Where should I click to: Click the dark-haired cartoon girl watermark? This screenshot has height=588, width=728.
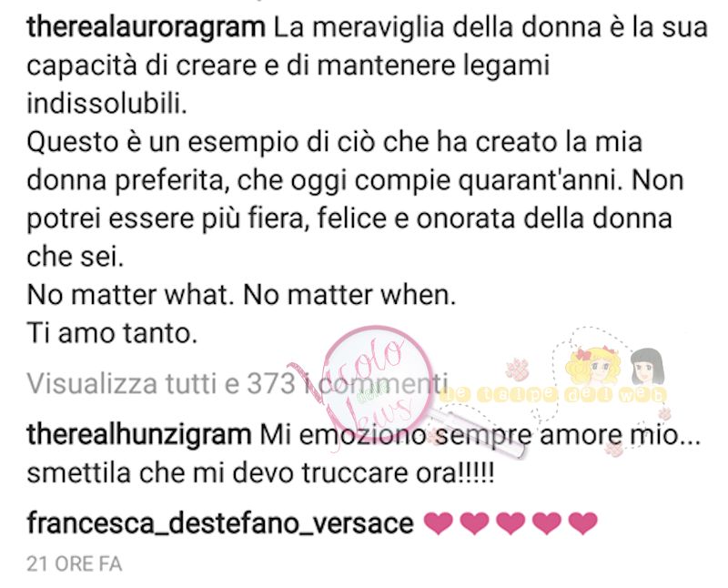coord(647,366)
